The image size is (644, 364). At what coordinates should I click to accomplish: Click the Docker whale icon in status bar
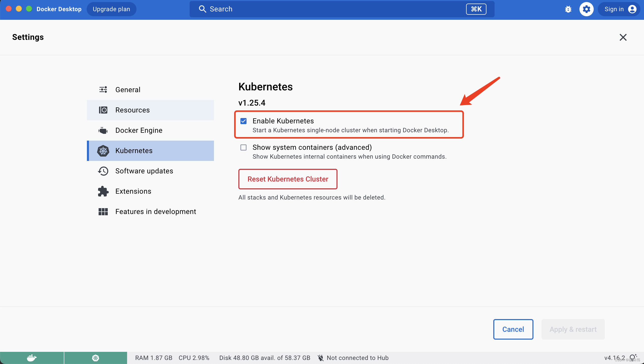coord(32,358)
